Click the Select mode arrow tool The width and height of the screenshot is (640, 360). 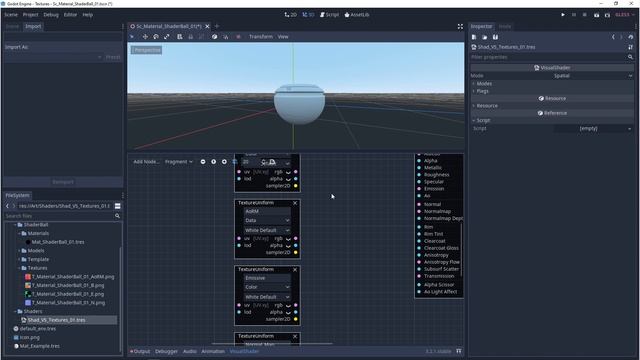(x=132, y=37)
